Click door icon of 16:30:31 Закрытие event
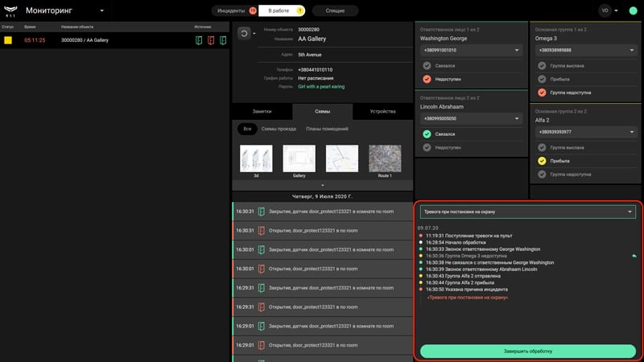The height and width of the screenshot is (362, 644). coord(261,212)
